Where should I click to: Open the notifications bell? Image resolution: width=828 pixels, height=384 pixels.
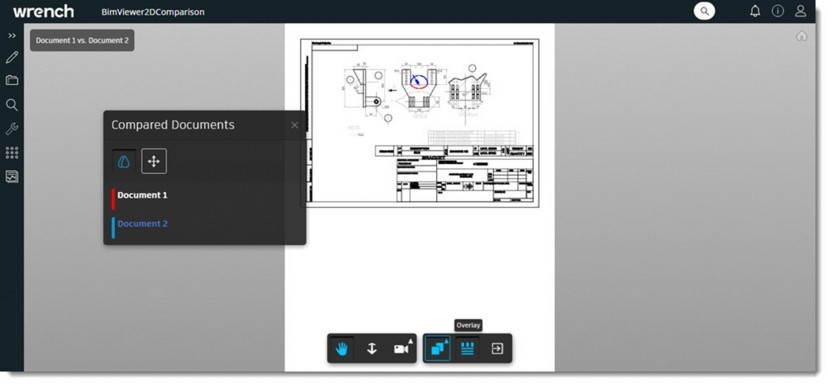(755, 11)
